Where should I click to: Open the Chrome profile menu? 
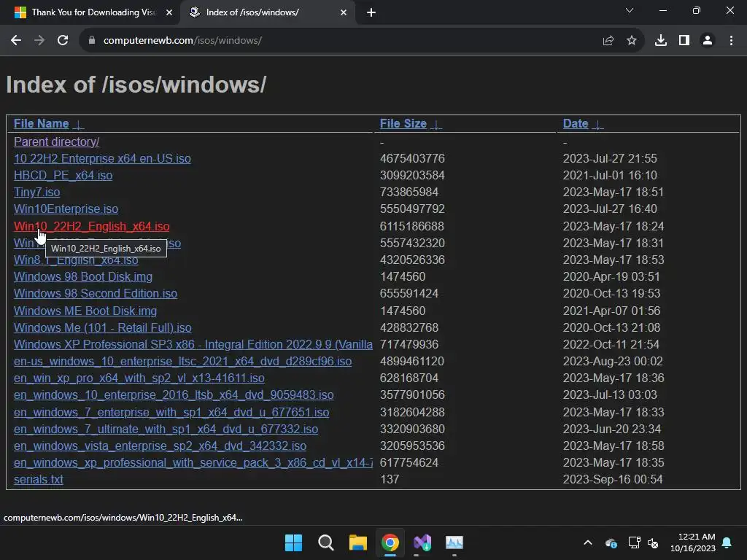click(x=708, y=41)
